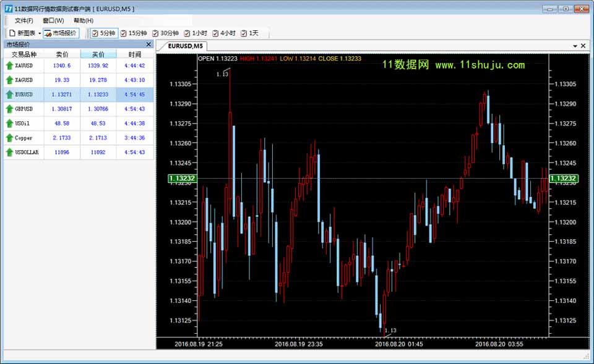Click the 新图表 new chart document icon
Image resolution: width=594 pixels, height=364 pixels.
click(12, 33)
